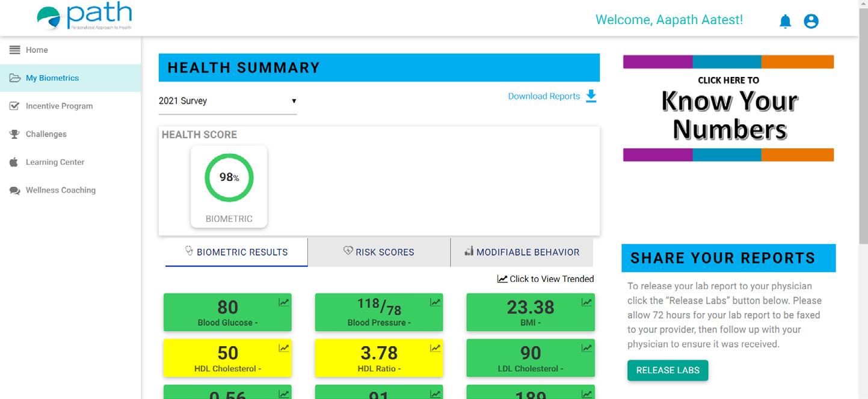868x399 pixels.
Task: Click the Welcome, Aapath Aatest! greeting
Action: click(x=669, y=20)
